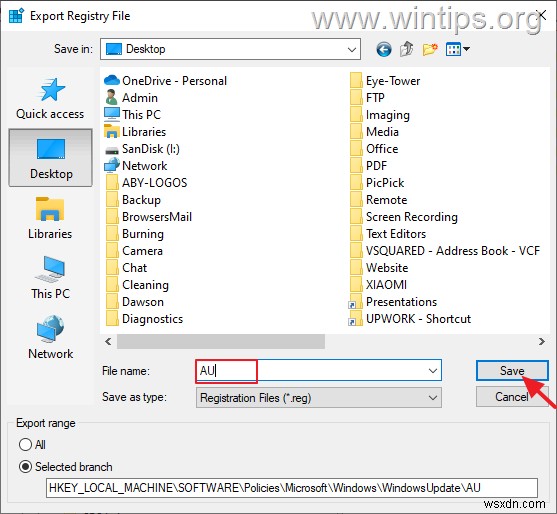Click the Cancel button
This screenshot has height=514, width=557.
click(x=512, y=397)
